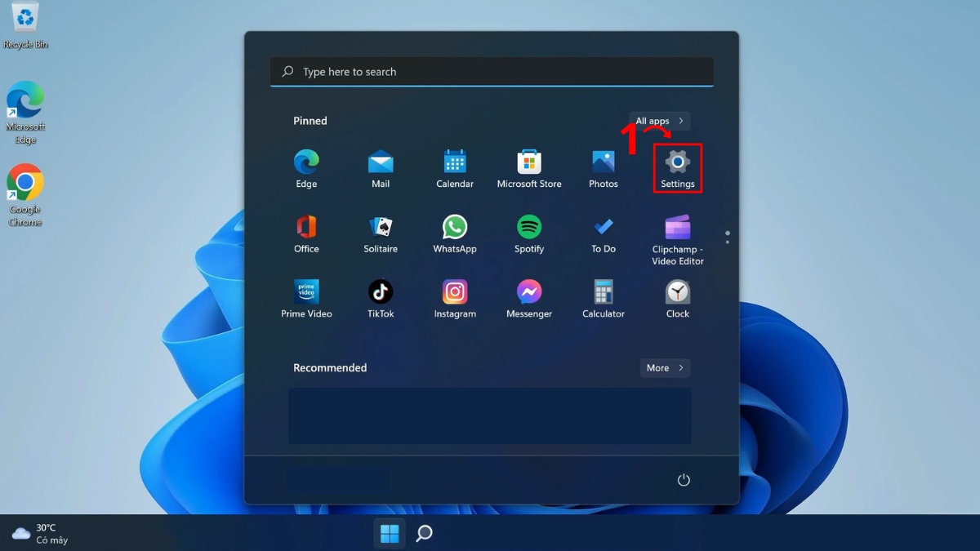Viewport: 980px width, 551px height.
Task: Open the Settings app
Action: 677,162
